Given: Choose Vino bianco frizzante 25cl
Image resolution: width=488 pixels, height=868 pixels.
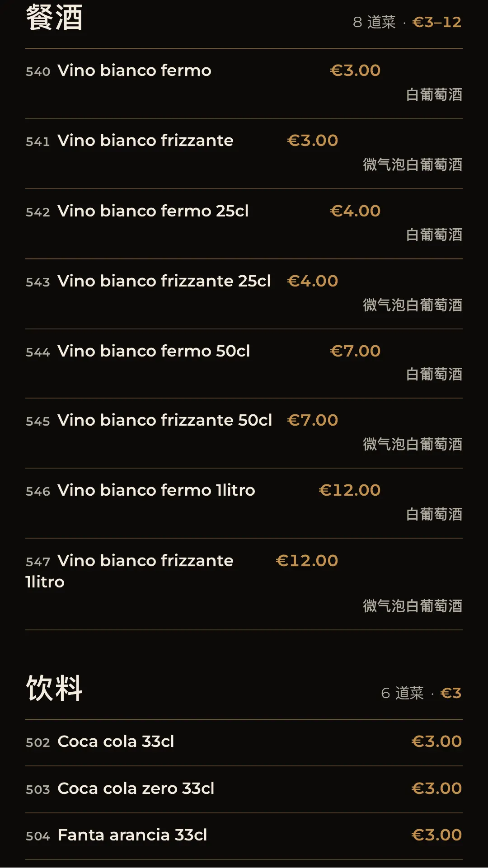Looking at the screenshot, I should [244, 294].
